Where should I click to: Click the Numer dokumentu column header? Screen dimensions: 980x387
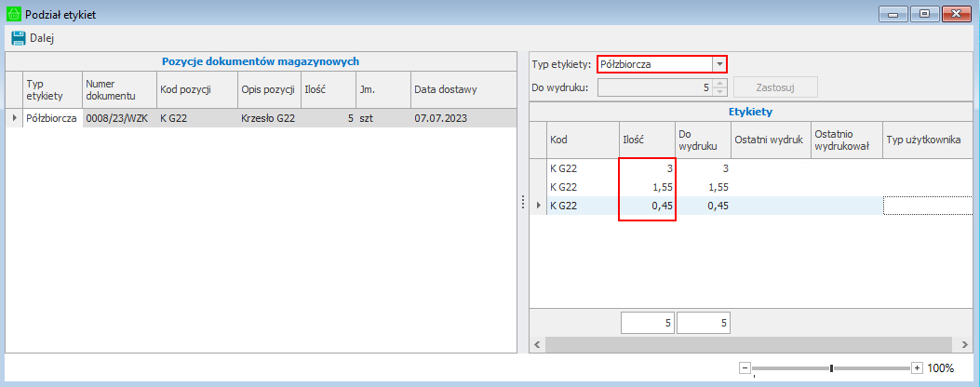118,90
